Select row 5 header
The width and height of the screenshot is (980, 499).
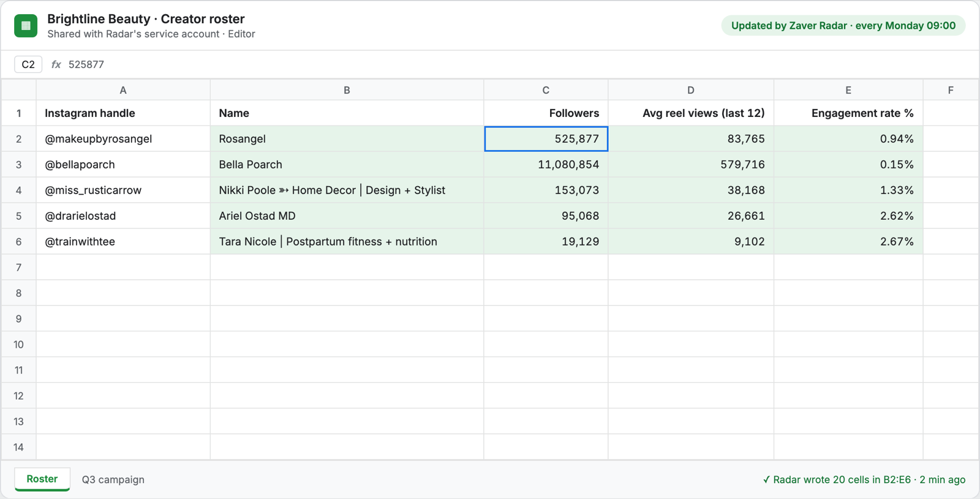click(x=19, y=216)
